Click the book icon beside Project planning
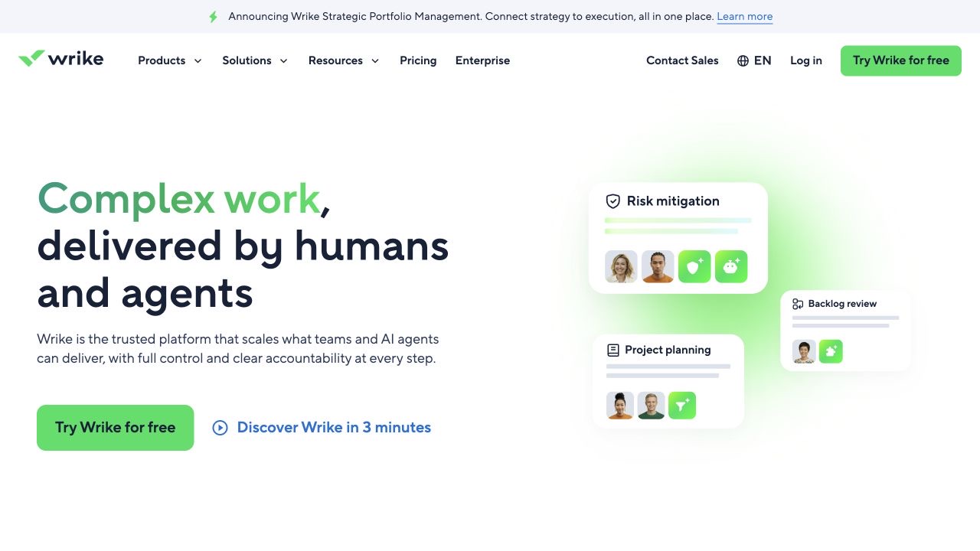Screen dimensions: 980x551 tap(613, 350)
